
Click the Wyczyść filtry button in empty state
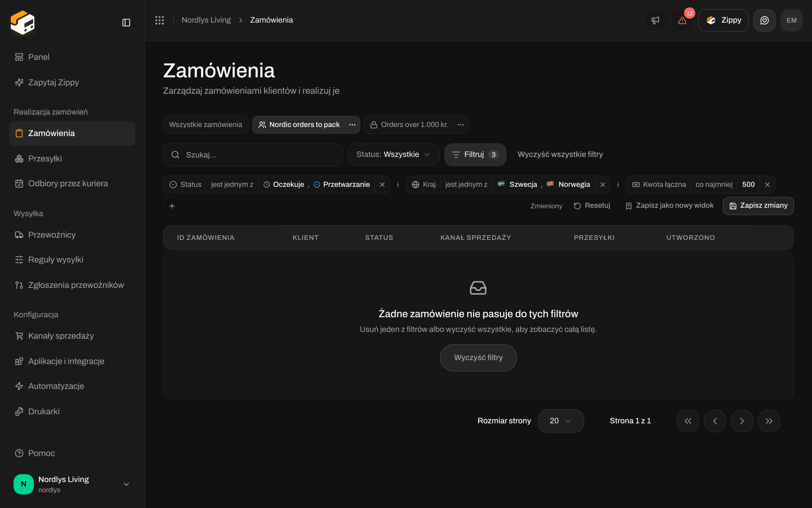pyautogui.click(x=478, y=358)
